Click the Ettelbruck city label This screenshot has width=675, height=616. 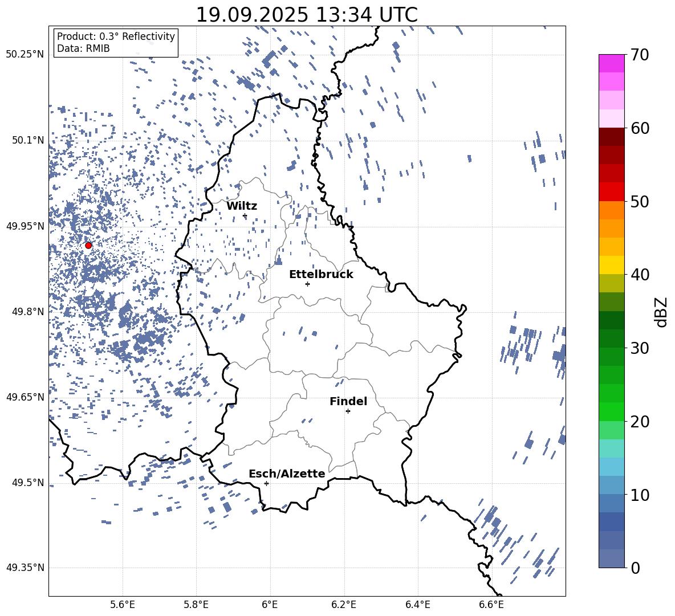click(320, 274)
